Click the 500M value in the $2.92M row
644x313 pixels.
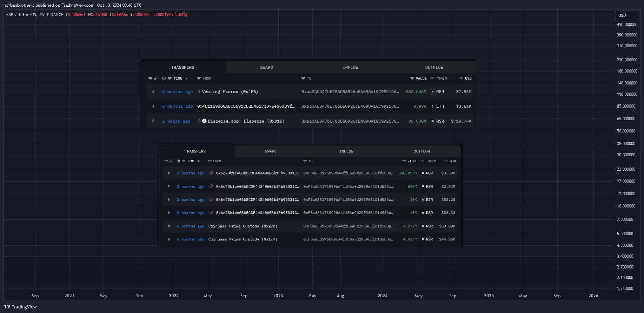(x=412, y=186)
